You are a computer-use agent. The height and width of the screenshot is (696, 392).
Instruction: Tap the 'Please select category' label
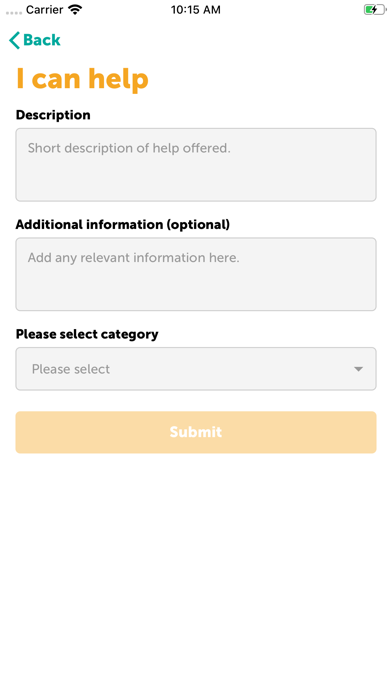[x=87, y=334]
